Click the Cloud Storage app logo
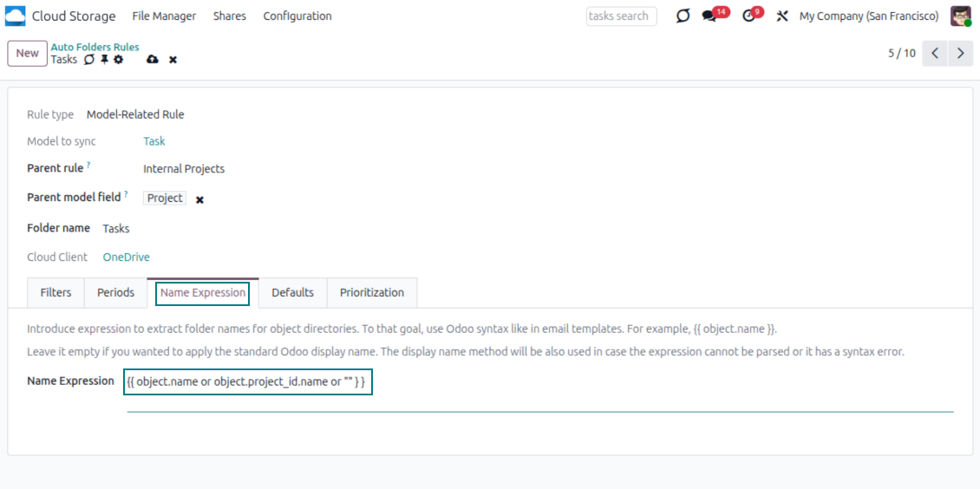 [x=15, y=16]
